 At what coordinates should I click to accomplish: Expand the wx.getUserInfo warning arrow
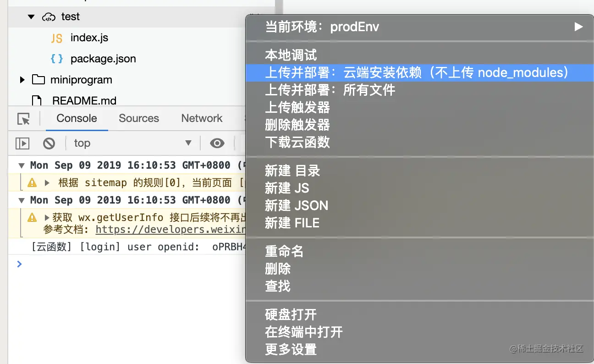point(47,217)
